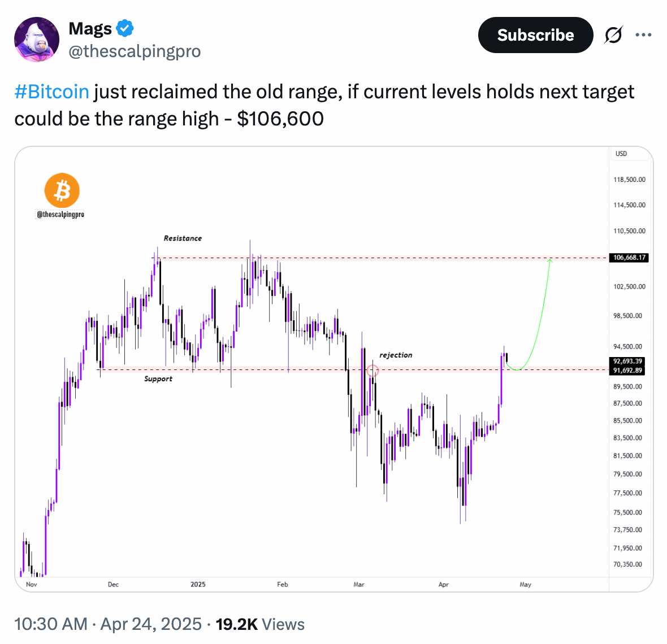The height and width of the screenshot is (644, 667).
Task: Click the orange Bitcoin logo in chart
Action: coord(62,190)
